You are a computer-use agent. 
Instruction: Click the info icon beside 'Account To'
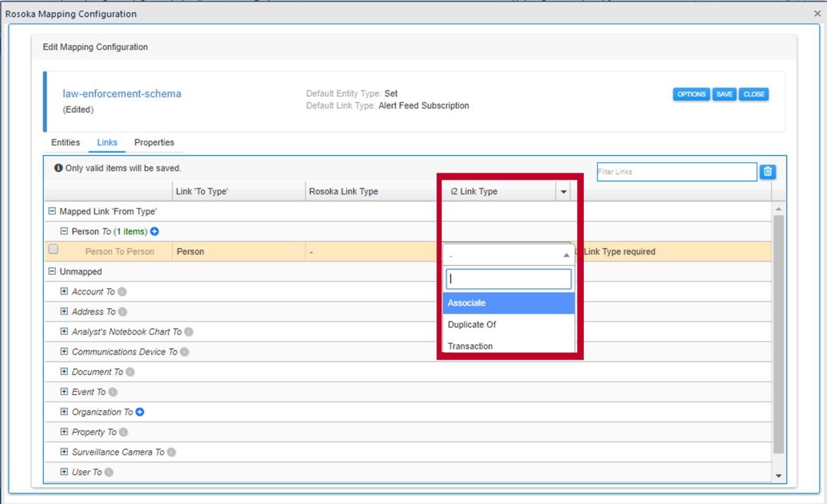(x=123, y=291)
